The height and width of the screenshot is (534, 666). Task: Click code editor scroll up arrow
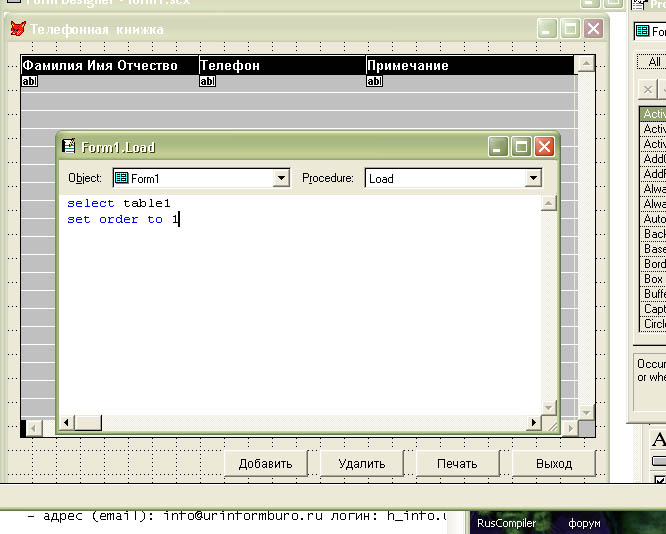point(548,203)
